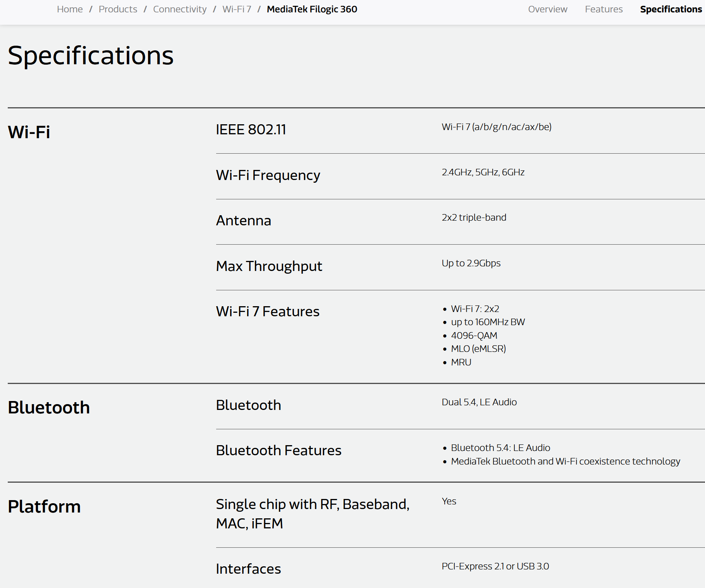Click the Bluetooth section heading on the left
Image resolution: width=705 pixels, height=588 pixels.
tap(49, 408)
